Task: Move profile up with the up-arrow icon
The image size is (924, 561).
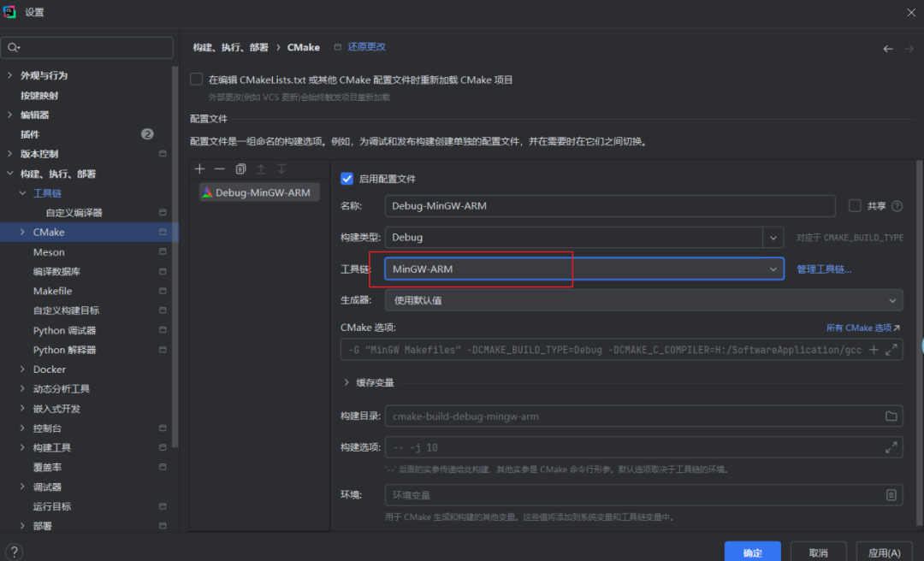Action: tap(261, 168)
